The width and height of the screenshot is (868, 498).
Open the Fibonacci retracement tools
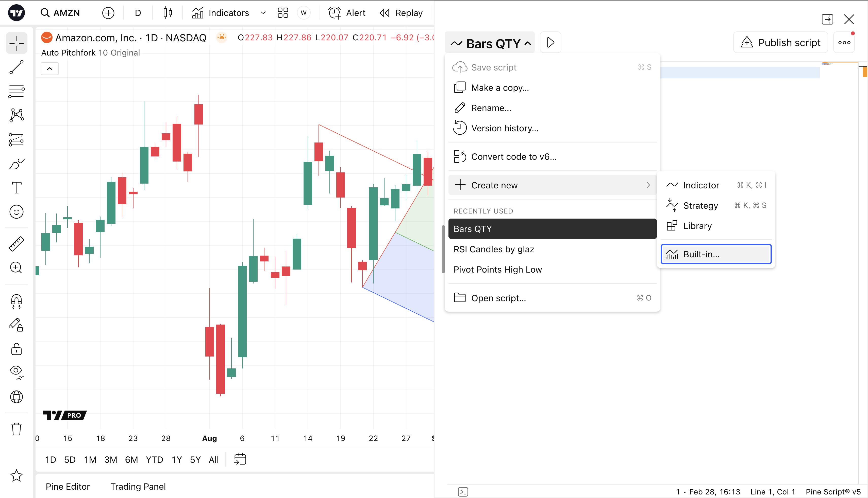click(16, 91)
